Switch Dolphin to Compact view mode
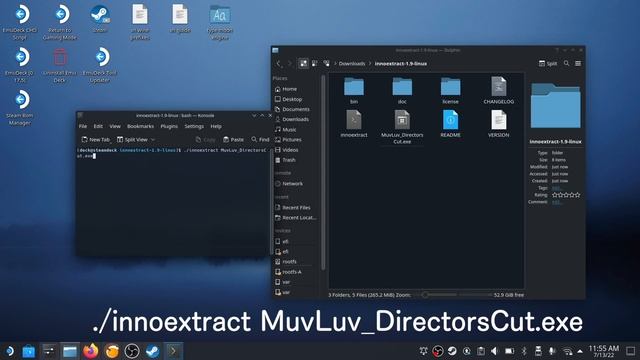The width and height of the screenshot is (640, 360). tap(315, 63)
